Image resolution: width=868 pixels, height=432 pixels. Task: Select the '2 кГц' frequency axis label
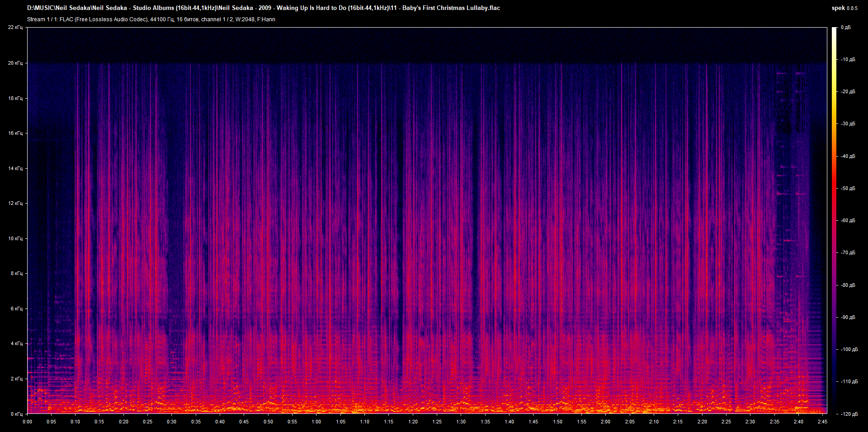point(17,379)
